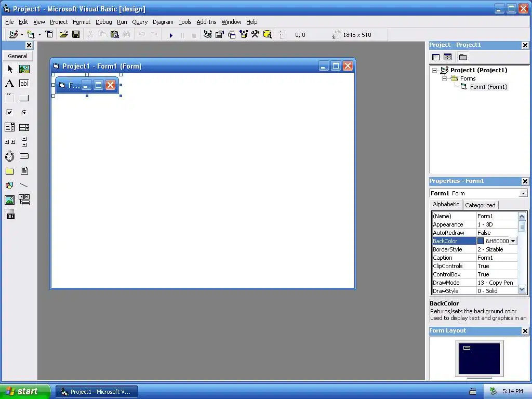Screen dimensions: 532x399
Task: Select the horizontal scrollbar tool
Action: 10,142
